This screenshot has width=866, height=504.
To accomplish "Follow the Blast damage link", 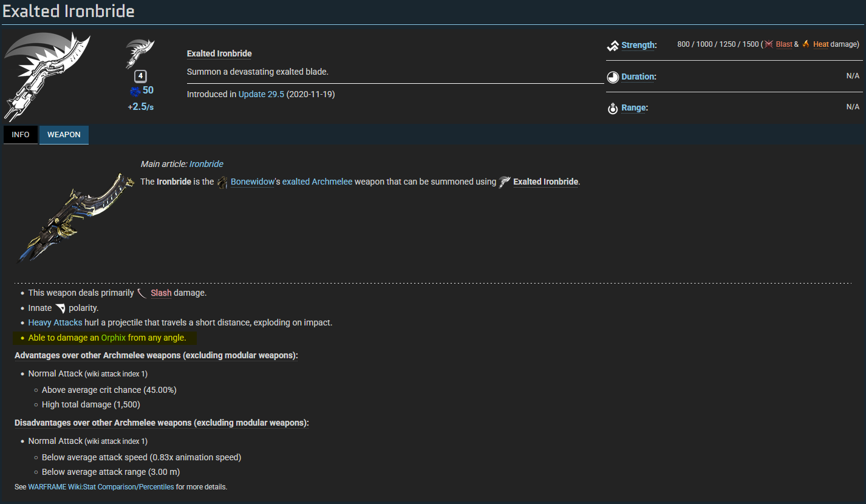I will [784, 44].
